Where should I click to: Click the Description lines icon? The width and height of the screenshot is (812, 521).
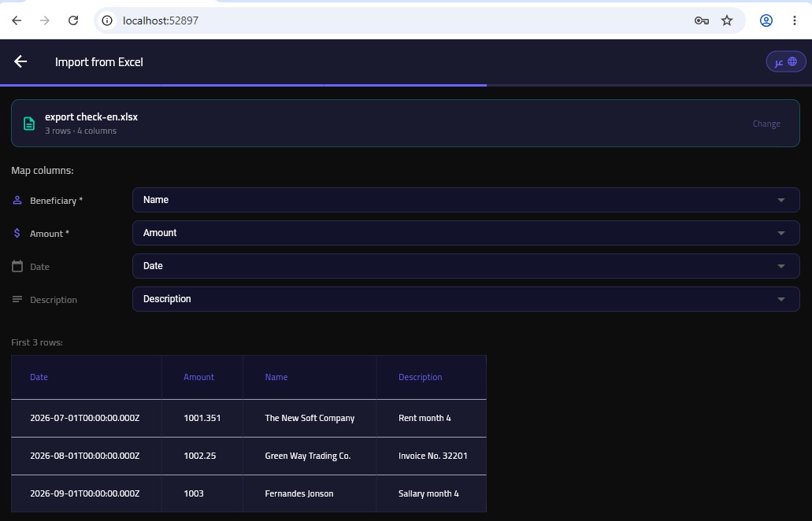[17, 299]
